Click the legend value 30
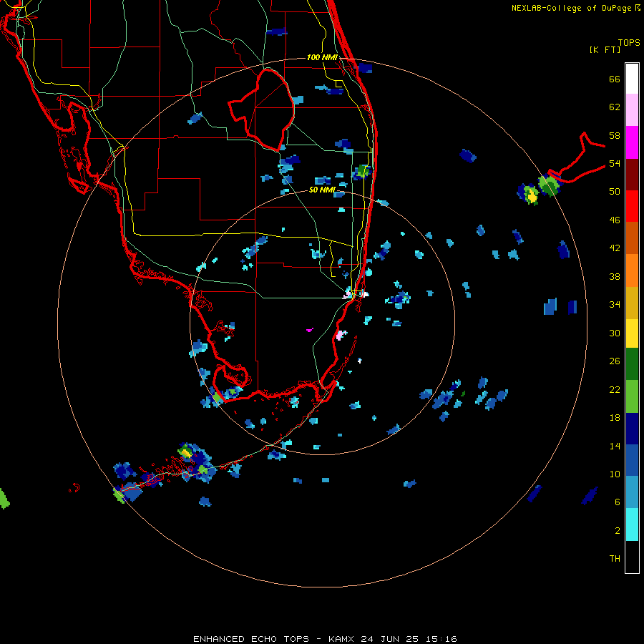 point(615,333)
